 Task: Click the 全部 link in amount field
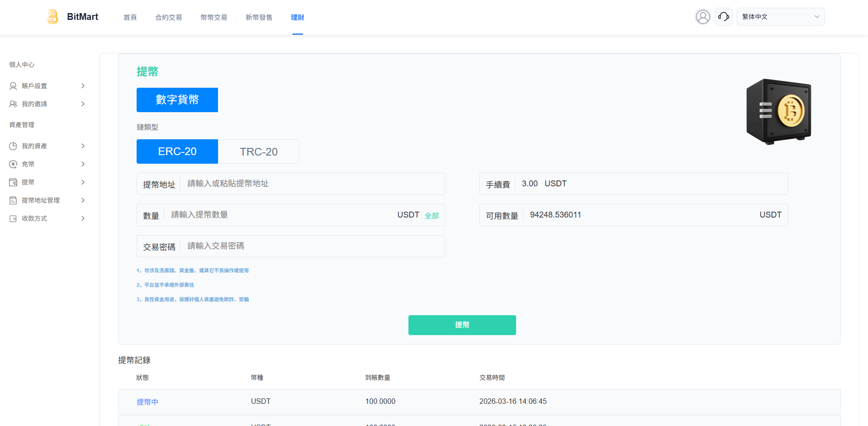coord(432,216)
